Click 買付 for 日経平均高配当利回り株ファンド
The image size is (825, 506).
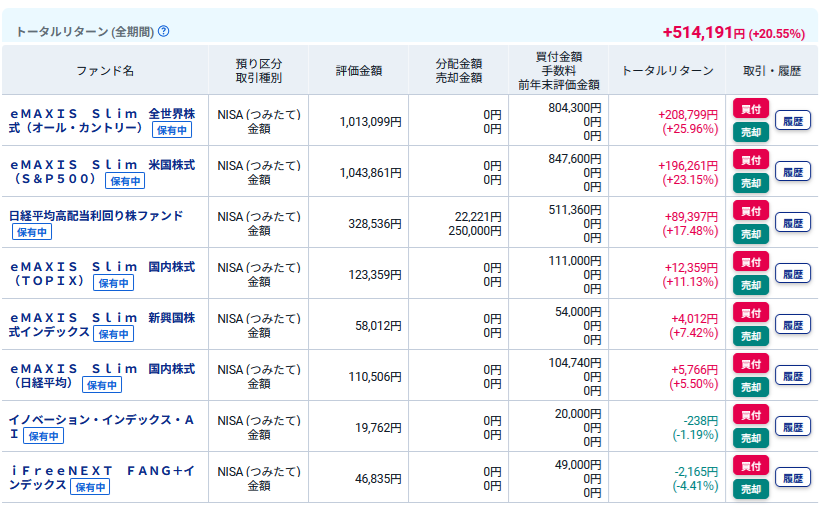click(751, 211)
